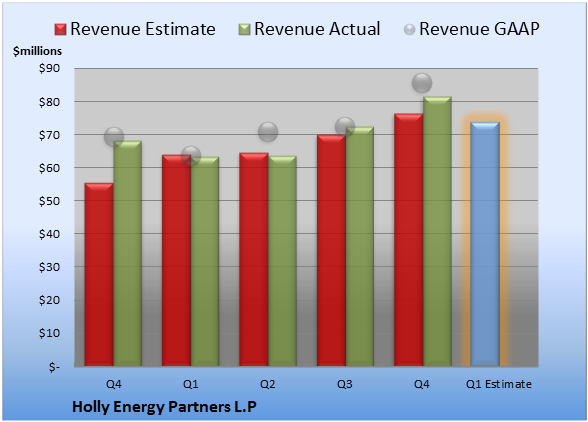Click the 'Q2' category label
Image resolution: width=588 pixels, height=422 pixels.
[268, 384]
